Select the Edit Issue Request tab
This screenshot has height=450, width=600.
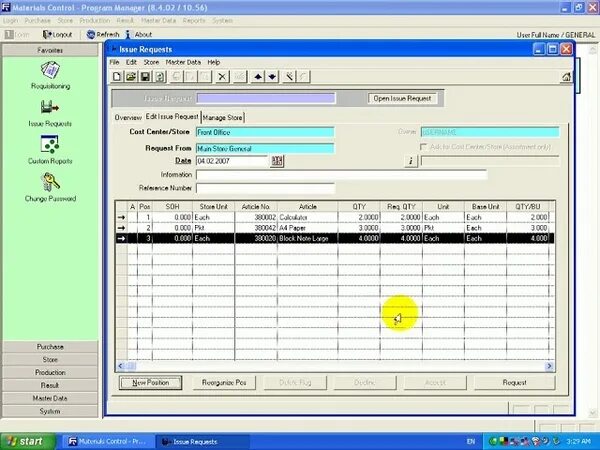click(x=172, y=116)
